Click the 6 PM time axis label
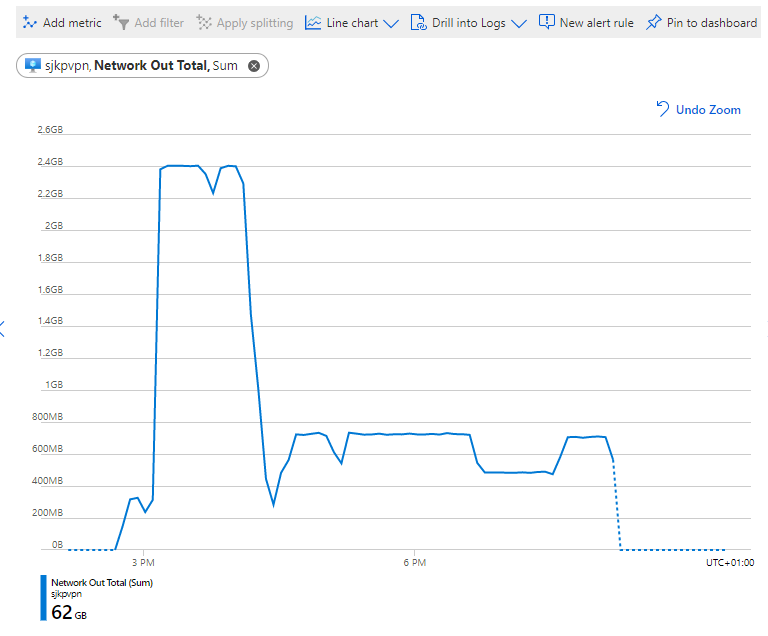Viewport: 768px width, 636px height. pyautogui.click(x=414, y=563)
